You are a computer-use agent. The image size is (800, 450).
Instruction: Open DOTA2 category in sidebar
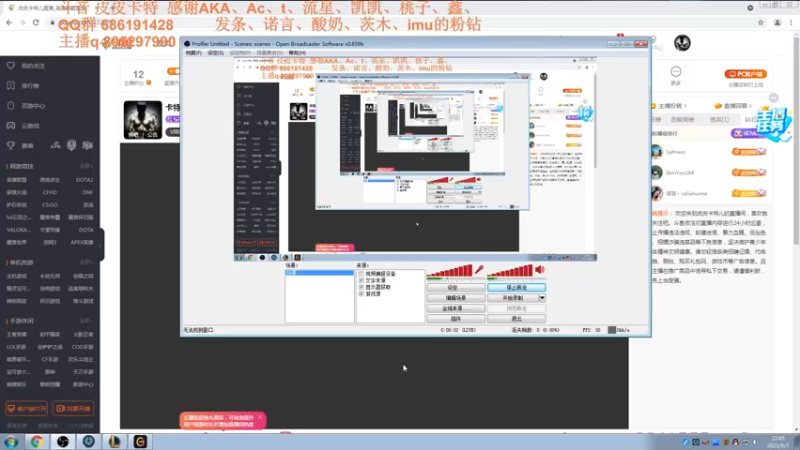pos(84,180)
